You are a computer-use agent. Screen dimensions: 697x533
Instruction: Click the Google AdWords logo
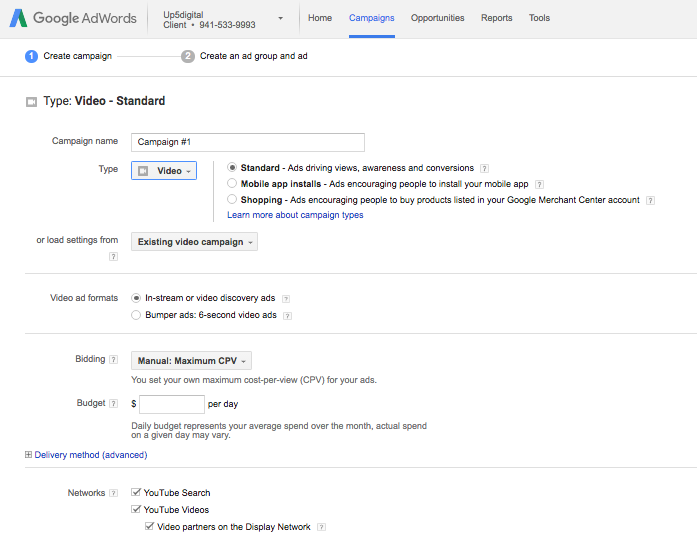(73, 18)
